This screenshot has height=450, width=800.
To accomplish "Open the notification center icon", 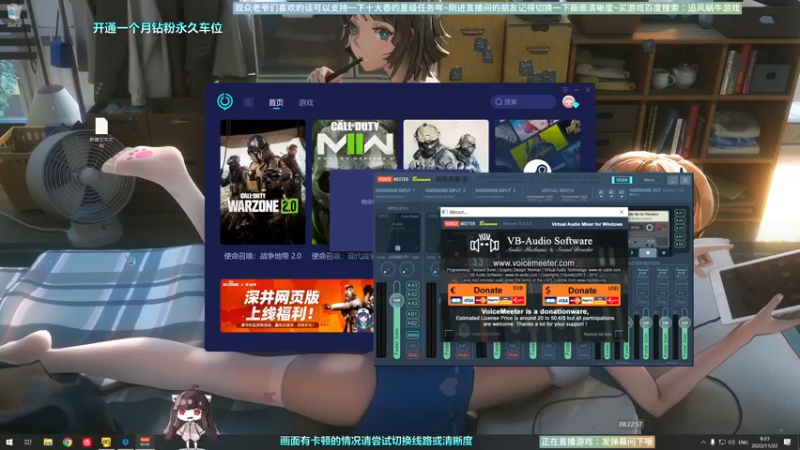I will click(x=787, y=442).
